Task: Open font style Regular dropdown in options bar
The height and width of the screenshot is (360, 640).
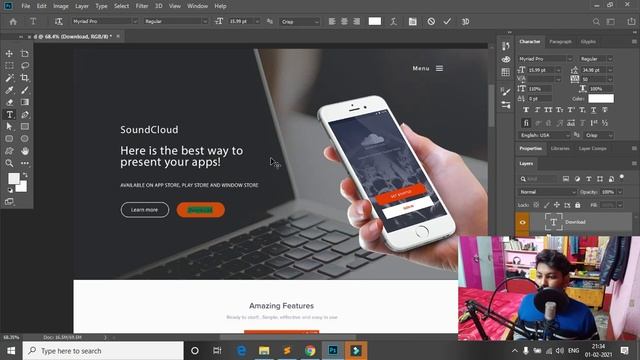Action: [x=205, y=21]
